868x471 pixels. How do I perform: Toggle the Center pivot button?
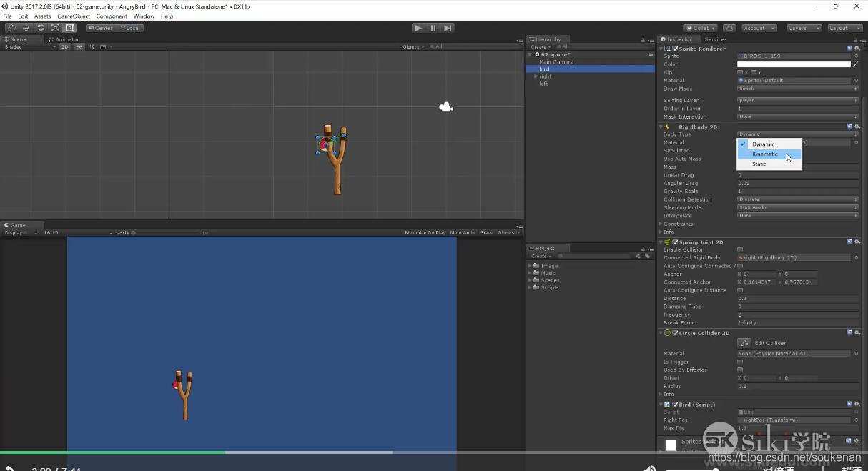tap(101, 28)
